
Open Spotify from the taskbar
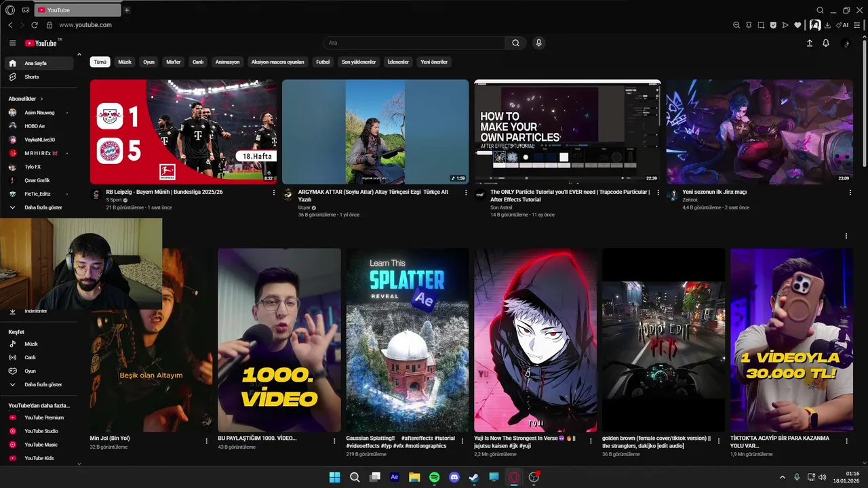pos(434,477)
